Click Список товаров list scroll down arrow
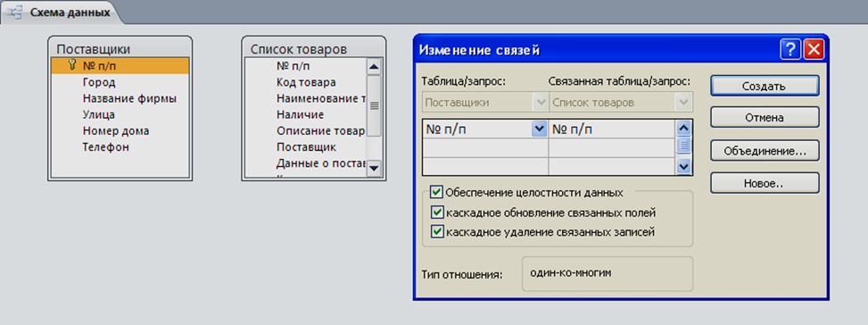 (x=374, y=168)
